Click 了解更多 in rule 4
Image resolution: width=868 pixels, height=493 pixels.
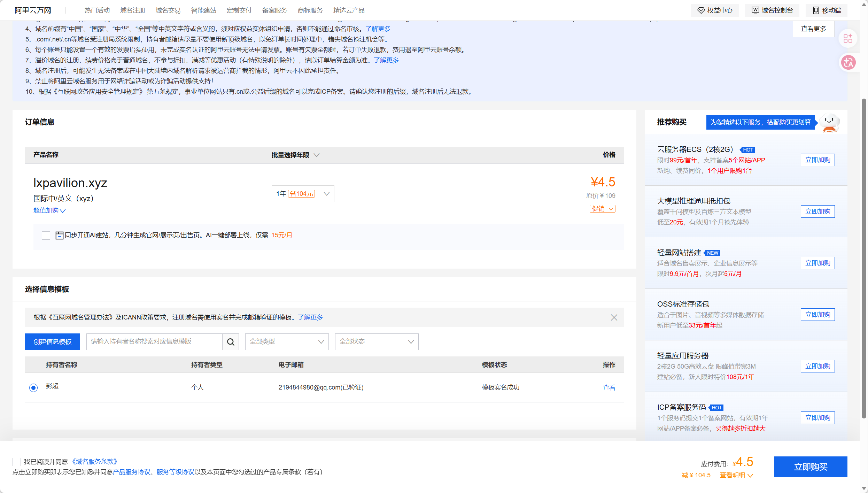tap(378, 29)
